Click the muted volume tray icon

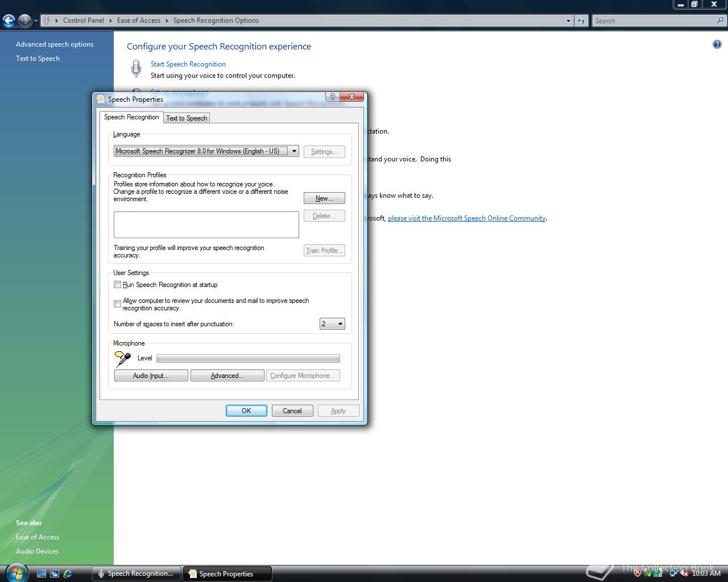(684, 573)
